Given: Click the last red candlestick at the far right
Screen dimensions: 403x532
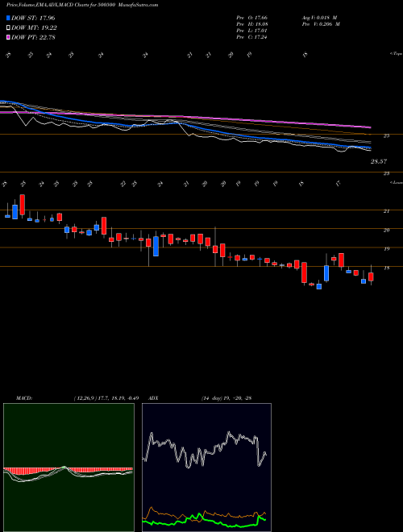Looking at the screenshot, I should tap(371, 276).
